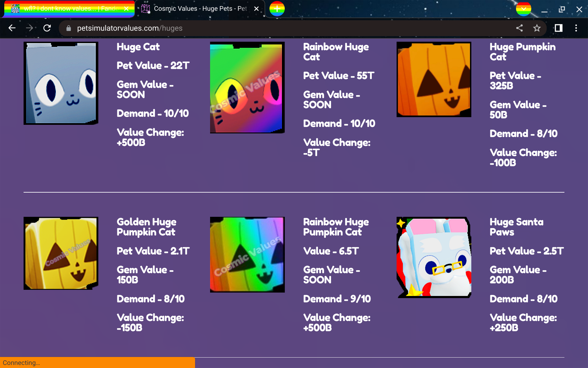
Task: Open the Huge Cat image
Action: pos(61,83)
